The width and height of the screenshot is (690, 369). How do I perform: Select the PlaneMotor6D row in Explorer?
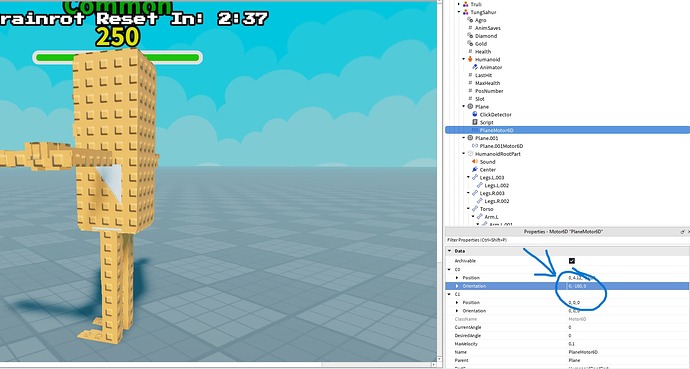coord(567,130)
